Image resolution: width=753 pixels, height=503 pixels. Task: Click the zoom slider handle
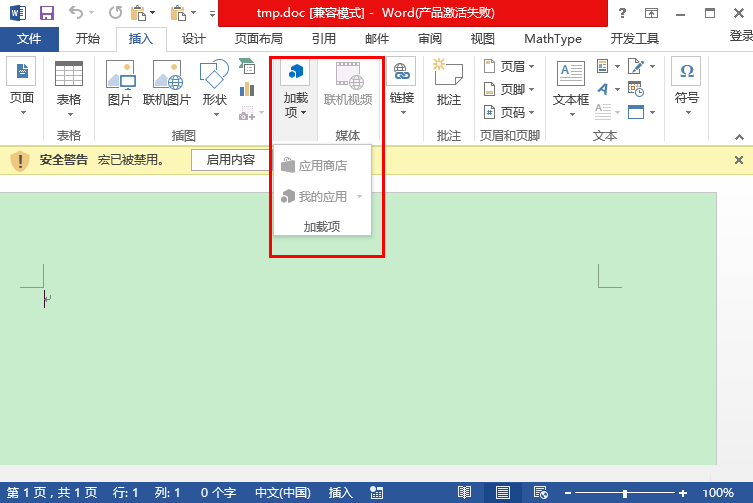pyautogui.click(x=625, y=493)
